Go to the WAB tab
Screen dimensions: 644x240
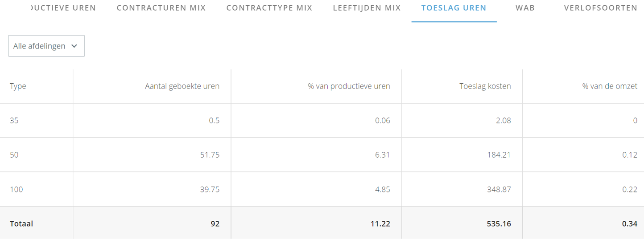tap(525, 8)
